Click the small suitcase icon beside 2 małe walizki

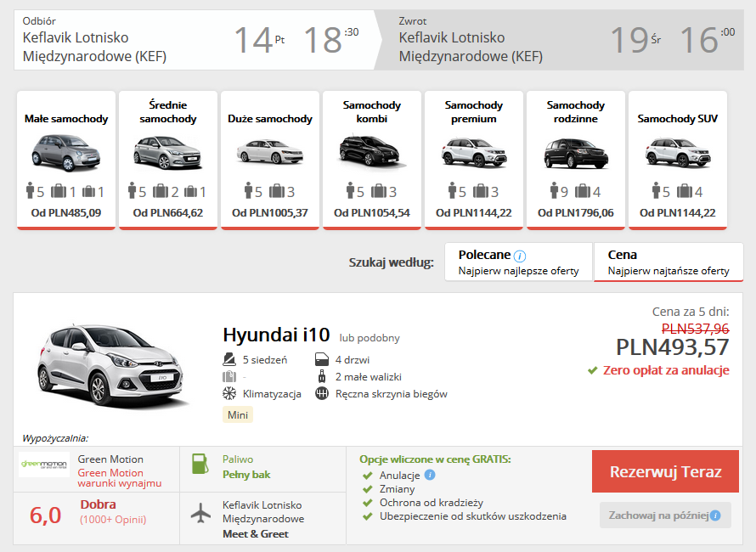322,376
